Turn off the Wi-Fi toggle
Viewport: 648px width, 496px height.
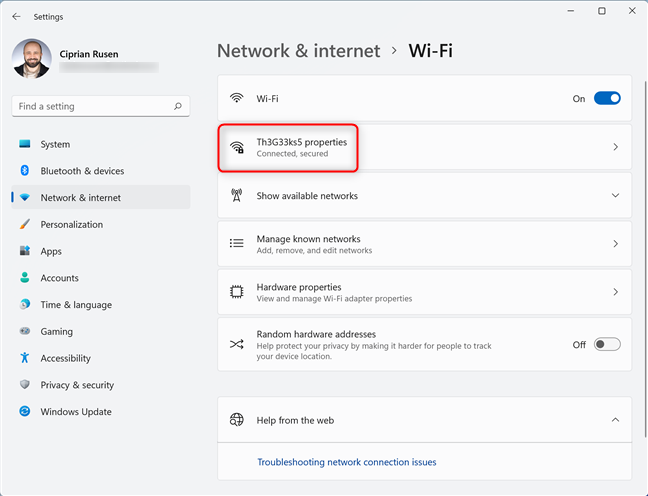(607, 98)
